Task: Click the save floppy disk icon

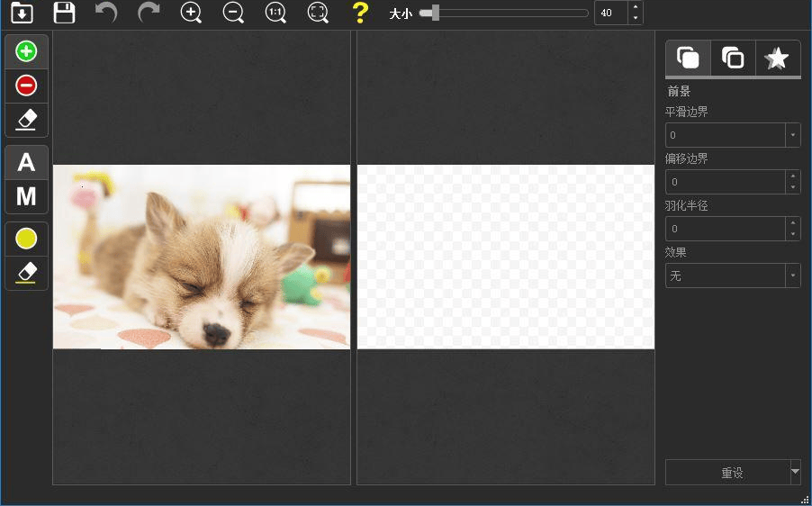Action: pyautogui.click(x=64, y=13)
